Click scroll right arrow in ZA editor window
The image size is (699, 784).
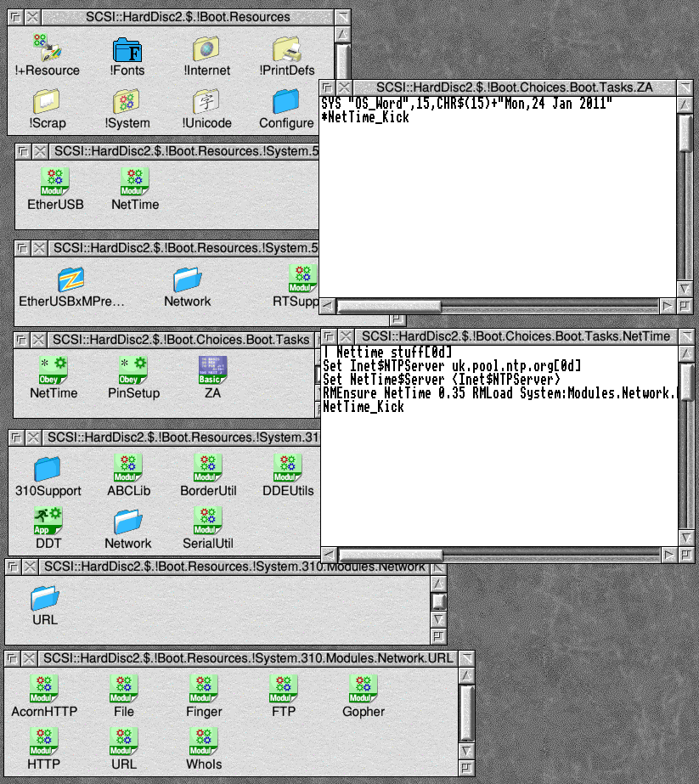click(668, 305)
